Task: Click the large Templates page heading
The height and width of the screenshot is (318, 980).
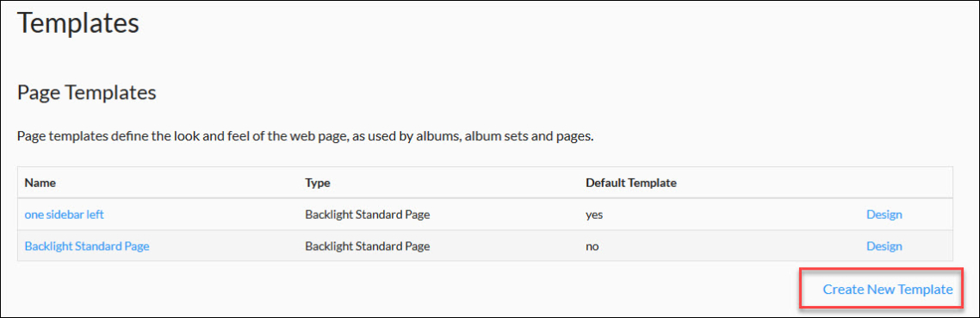Action: pyautogui.click(x=78, y=24)
